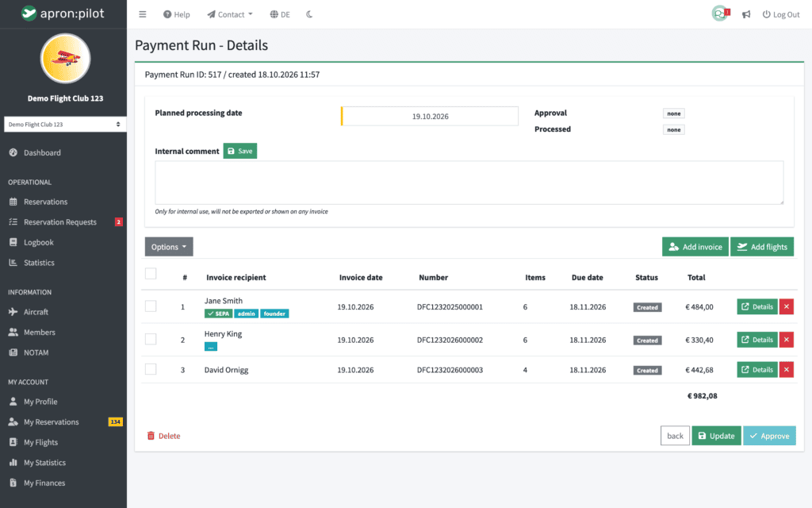
Task: Check the David Ornigg invoice row
Action: point(151,369)
